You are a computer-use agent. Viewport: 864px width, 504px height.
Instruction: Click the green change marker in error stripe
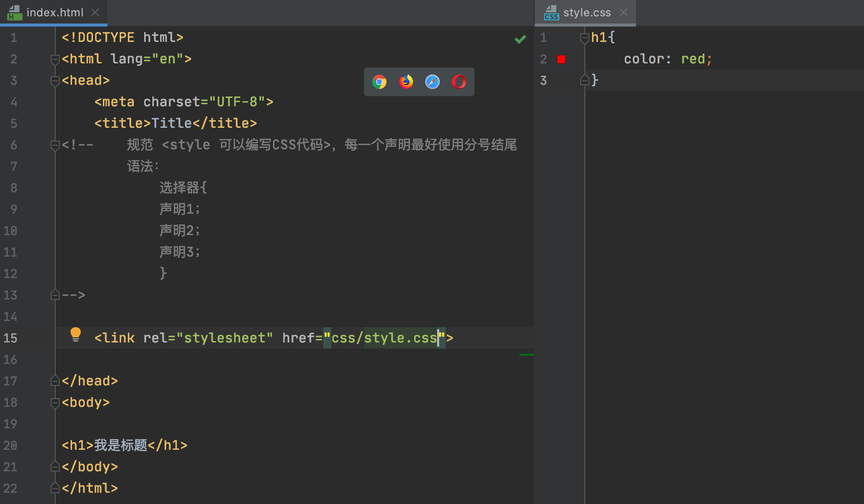pyautogui.click(x=527, y=354)
